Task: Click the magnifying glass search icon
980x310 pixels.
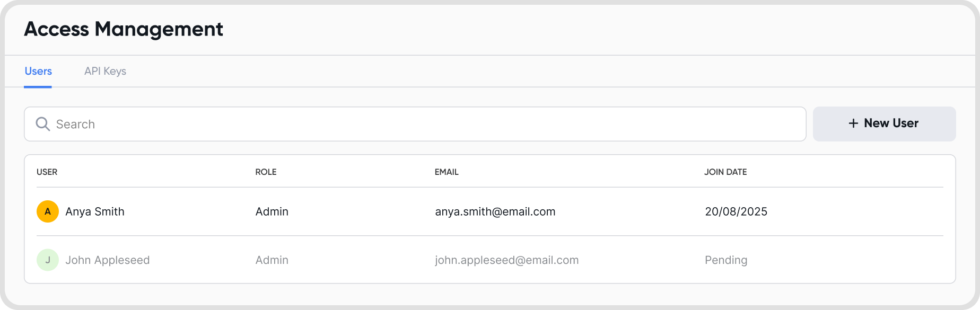Action: [x=42, y=124]
